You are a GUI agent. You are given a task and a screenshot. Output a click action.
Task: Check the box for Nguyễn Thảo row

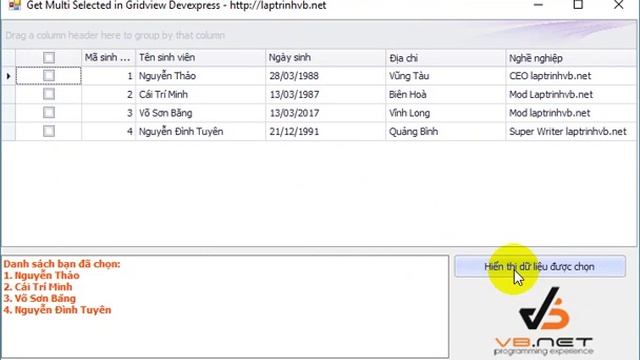click(49, 76)
